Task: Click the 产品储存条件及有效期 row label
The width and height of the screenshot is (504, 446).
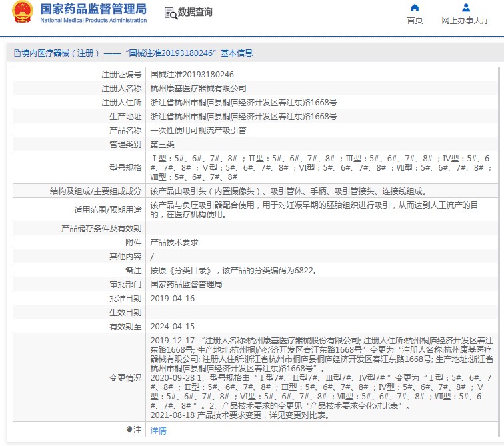Action: point(101,229)
